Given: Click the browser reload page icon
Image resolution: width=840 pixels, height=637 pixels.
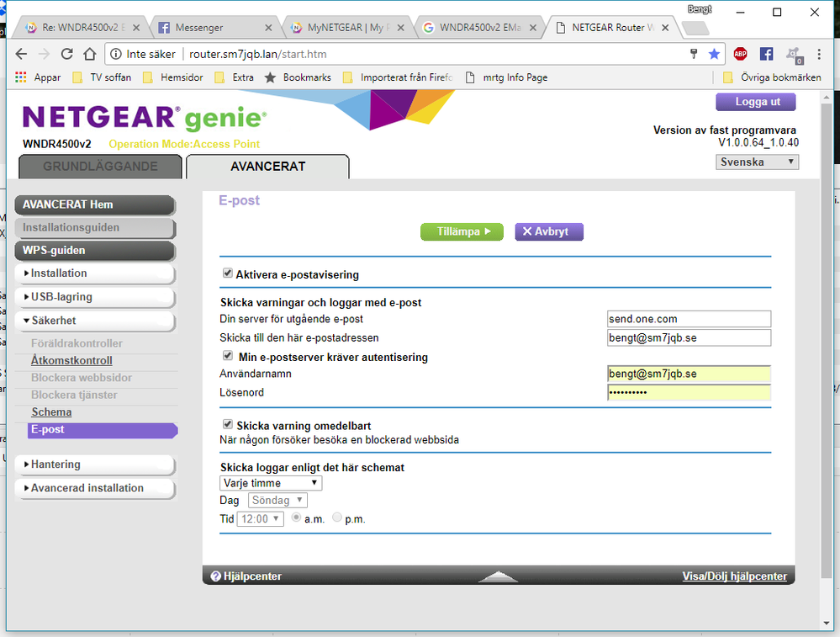Looking at the screenshot, I should point(66,54).
